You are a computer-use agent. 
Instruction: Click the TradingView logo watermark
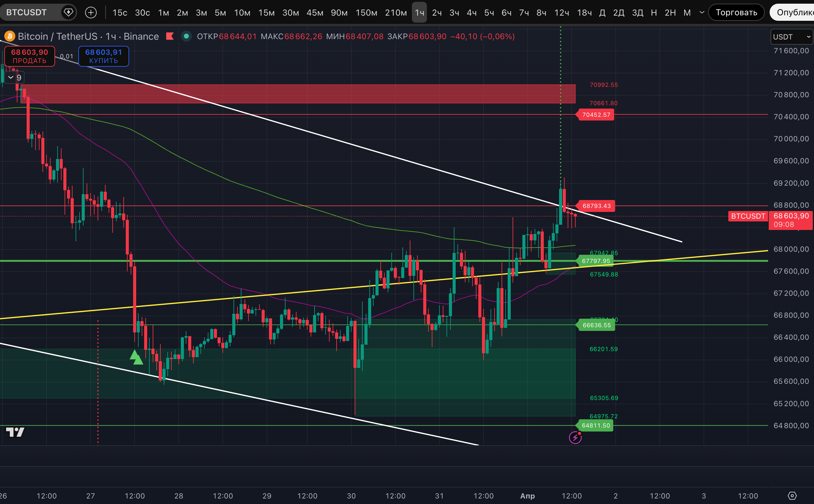click(15, 432)
